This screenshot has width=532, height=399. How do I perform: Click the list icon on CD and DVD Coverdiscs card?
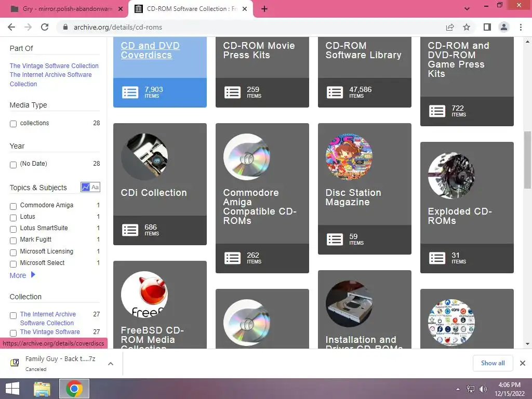click(130, 92)
